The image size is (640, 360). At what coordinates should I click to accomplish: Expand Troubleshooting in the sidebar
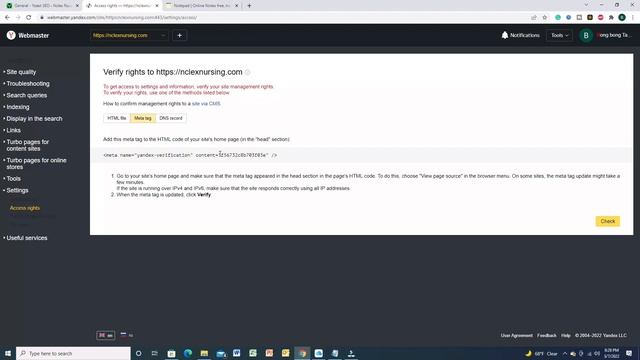click(x=28, y=84)
